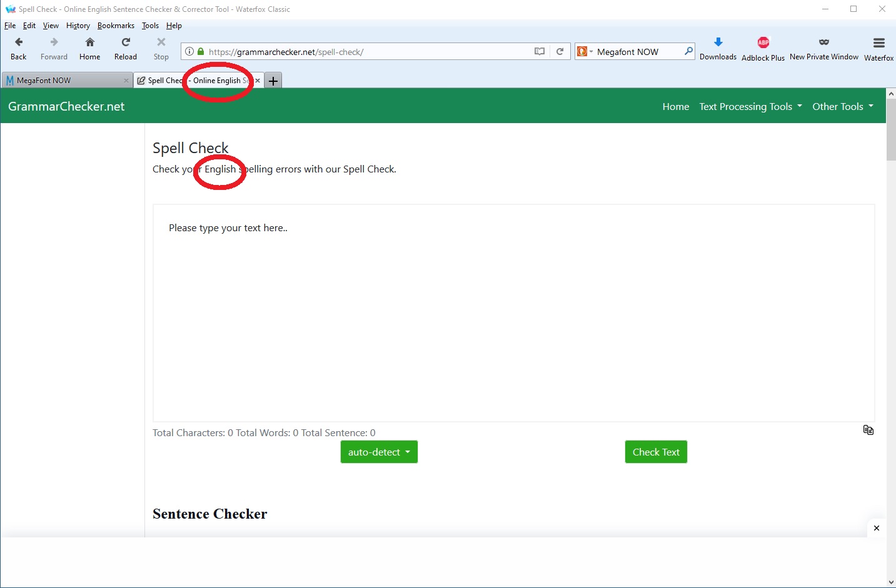The image size is (896, 588).
Task: Toggle reader view icon in address bar
Action: (540, 52)
